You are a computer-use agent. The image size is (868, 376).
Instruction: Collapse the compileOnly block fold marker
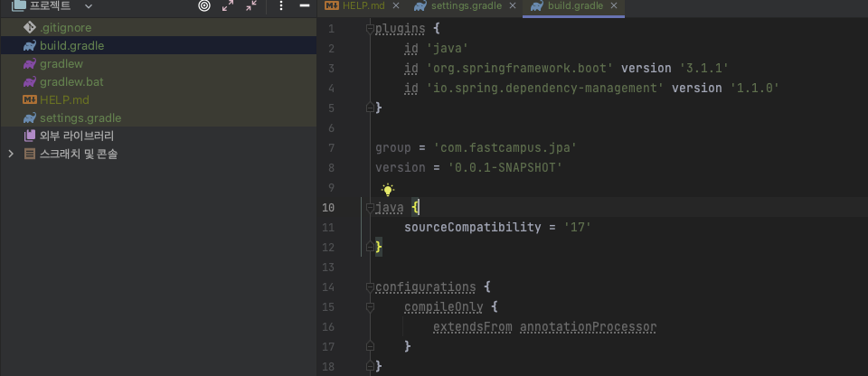[370, 306]
